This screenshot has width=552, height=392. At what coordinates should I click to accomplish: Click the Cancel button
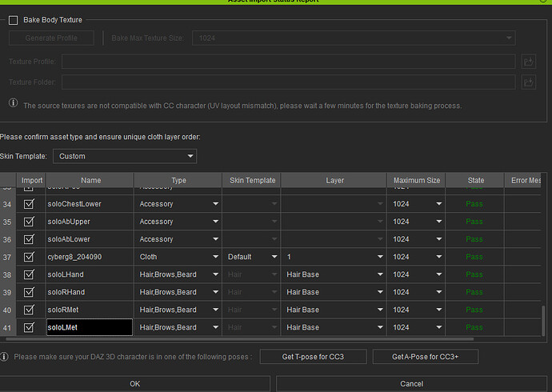413,384
